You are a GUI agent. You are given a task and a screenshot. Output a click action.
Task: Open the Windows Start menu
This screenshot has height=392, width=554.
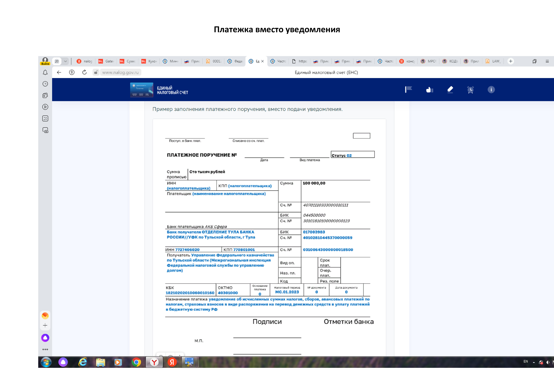coord(46,362)
